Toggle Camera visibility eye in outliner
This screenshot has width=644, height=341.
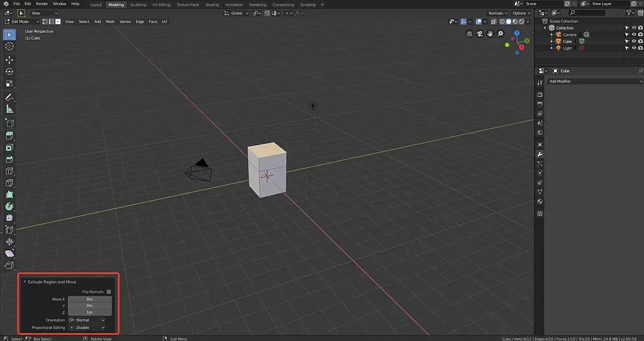tap(634, 34)
